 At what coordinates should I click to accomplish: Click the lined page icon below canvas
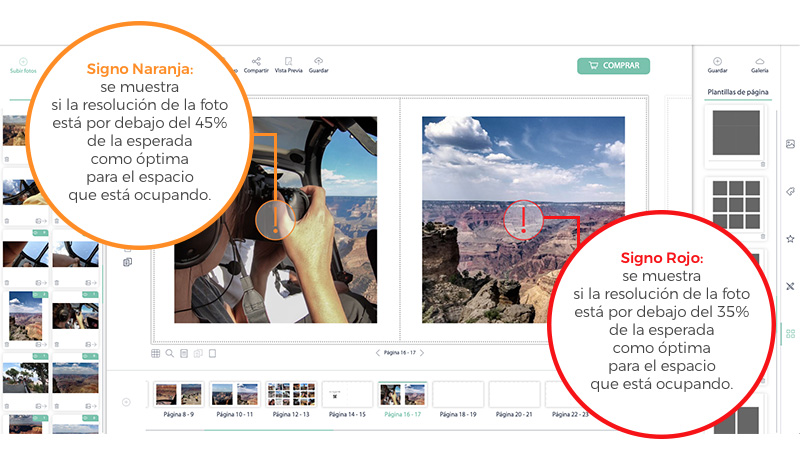tap(184, 353)
